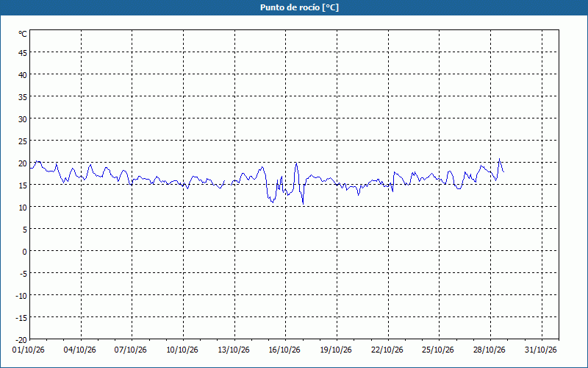Click the 'Punto de rocío [°C]' title bar
588x368 pixels.
[294, 7]
